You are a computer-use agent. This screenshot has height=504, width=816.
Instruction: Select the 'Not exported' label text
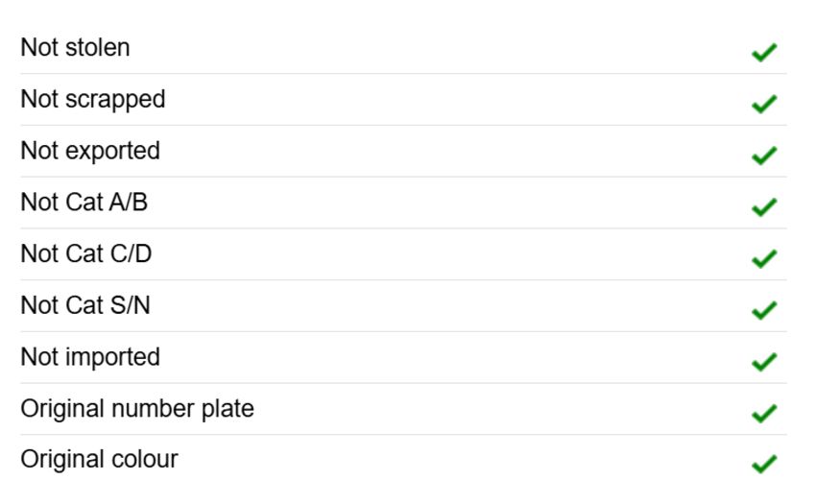pos(90,152)
